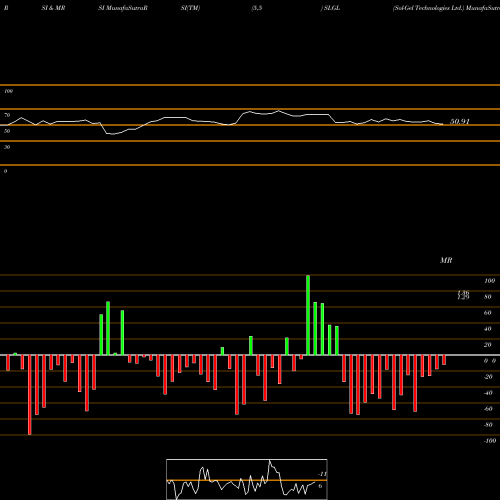Click the -80 label on the MR axis

click(x=488, y=425)
